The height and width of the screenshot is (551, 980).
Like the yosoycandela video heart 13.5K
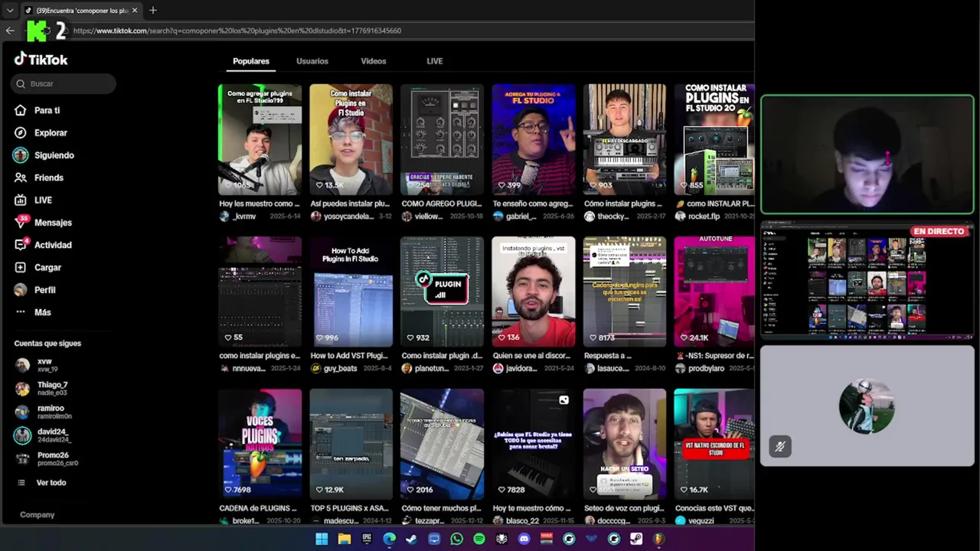(320, 185)
